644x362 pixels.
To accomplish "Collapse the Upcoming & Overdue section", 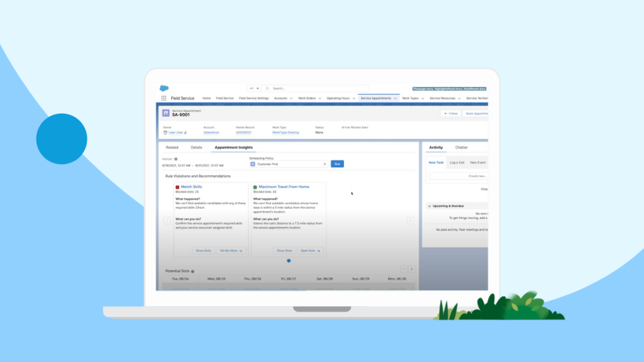I will pos(430,206).
